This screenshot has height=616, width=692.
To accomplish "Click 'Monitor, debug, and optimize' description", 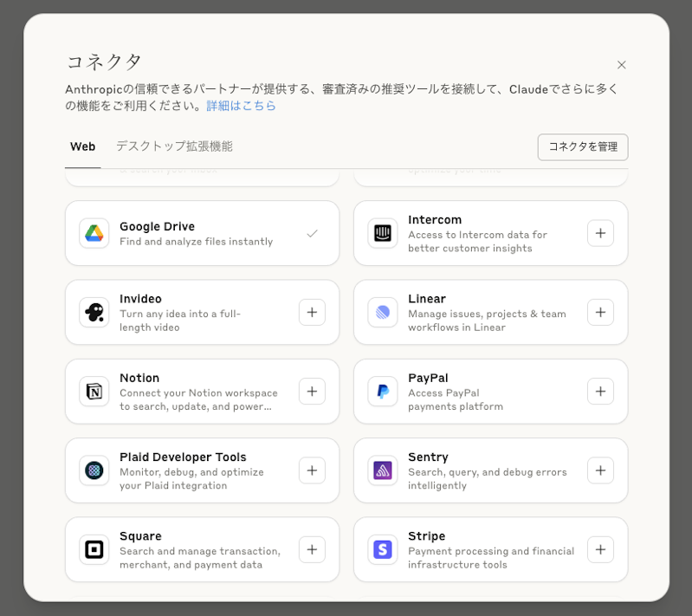I will point(191,478).
